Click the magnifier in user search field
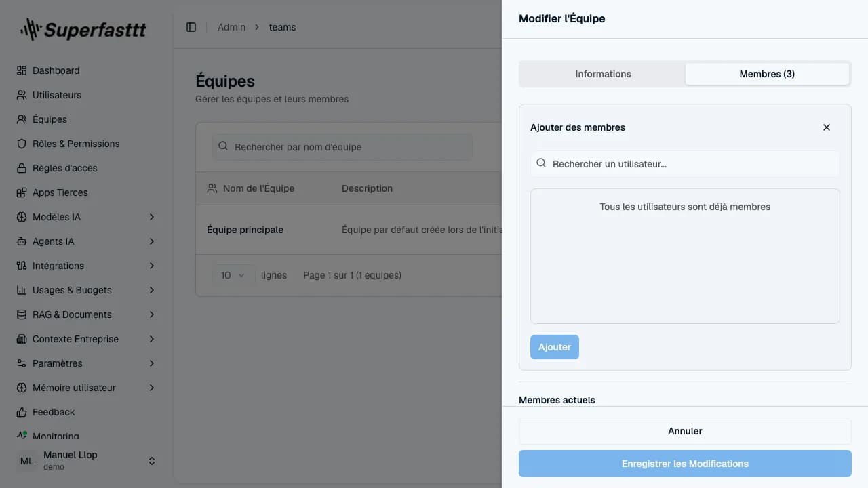 (x=541, y=163)
